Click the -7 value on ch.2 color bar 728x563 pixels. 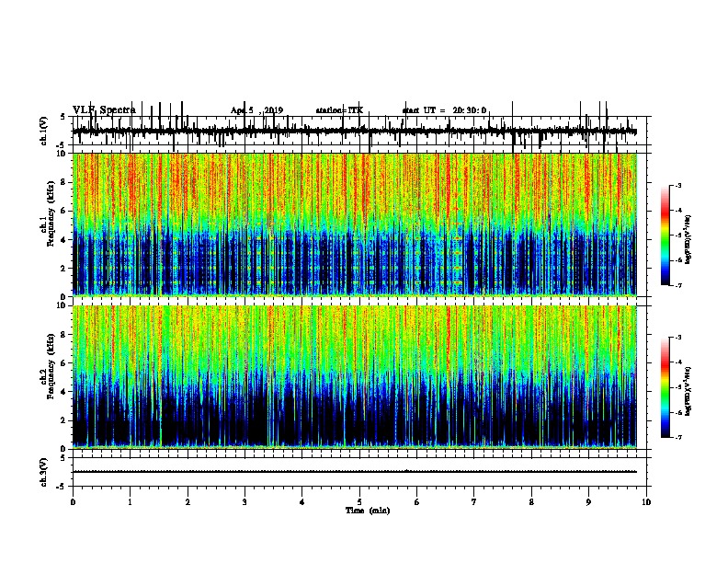(677, 437)
